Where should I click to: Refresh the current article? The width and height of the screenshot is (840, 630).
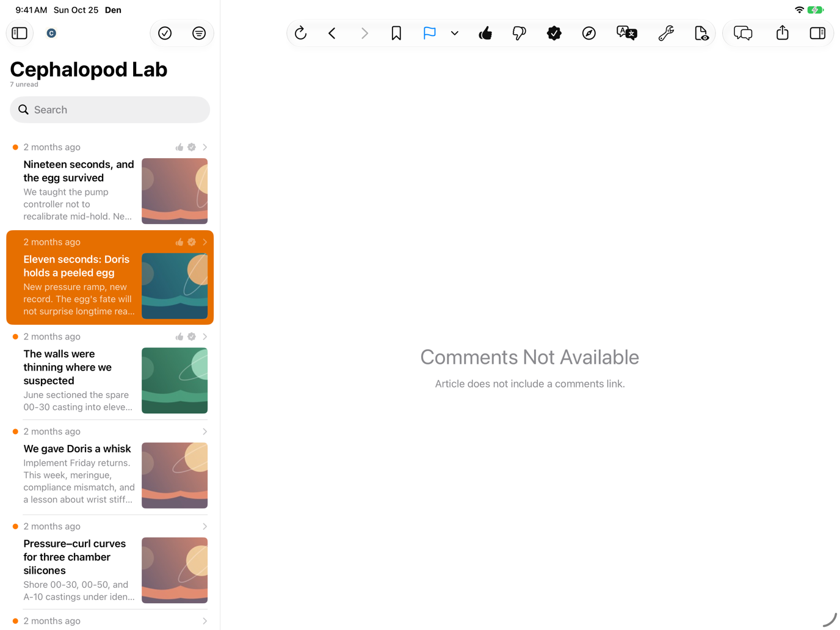click(x=300, y=33)
